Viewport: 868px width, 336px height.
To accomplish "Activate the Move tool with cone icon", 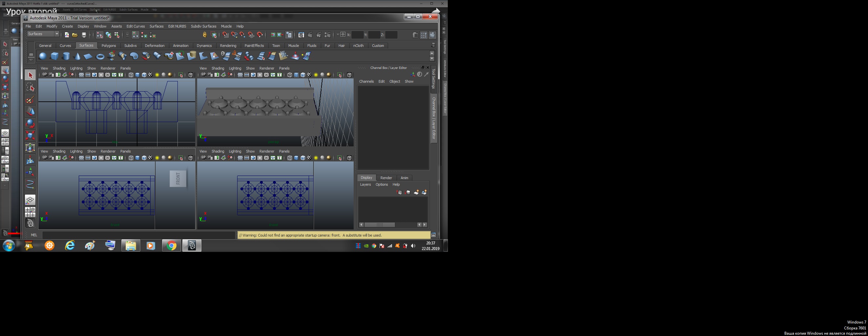I will [x=30, y=111].
